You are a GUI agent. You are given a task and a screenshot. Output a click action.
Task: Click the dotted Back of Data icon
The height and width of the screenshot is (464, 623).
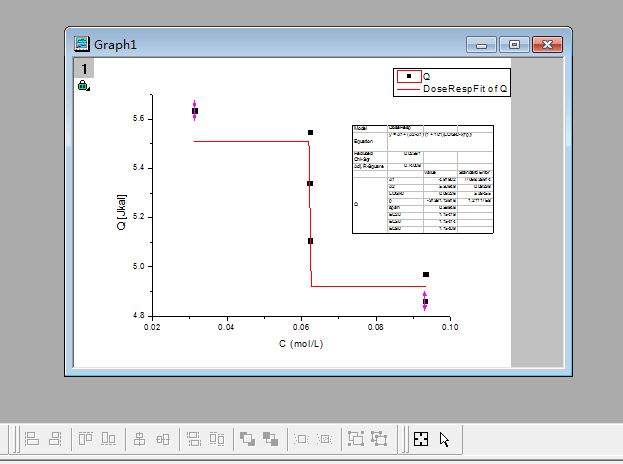(x=325, y=439)
